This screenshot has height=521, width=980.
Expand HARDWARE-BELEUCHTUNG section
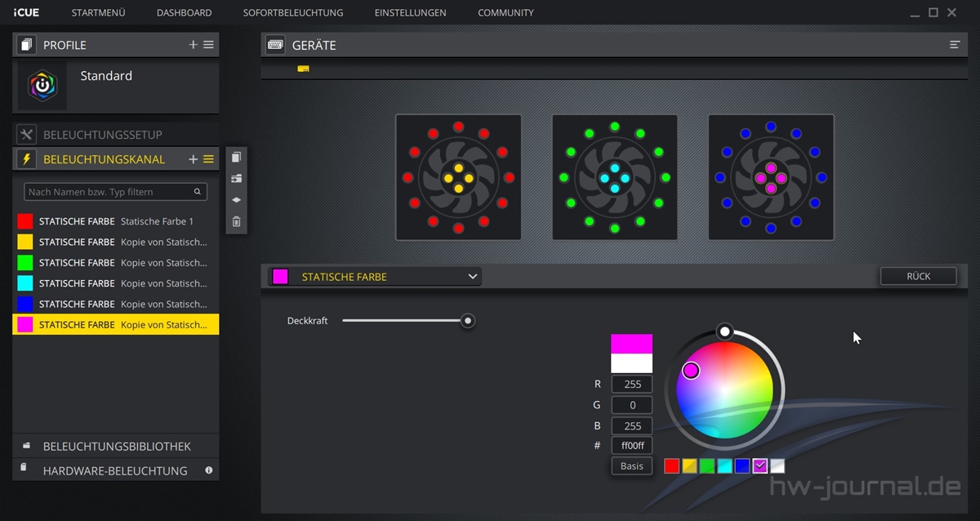click(x=116, y=470)
